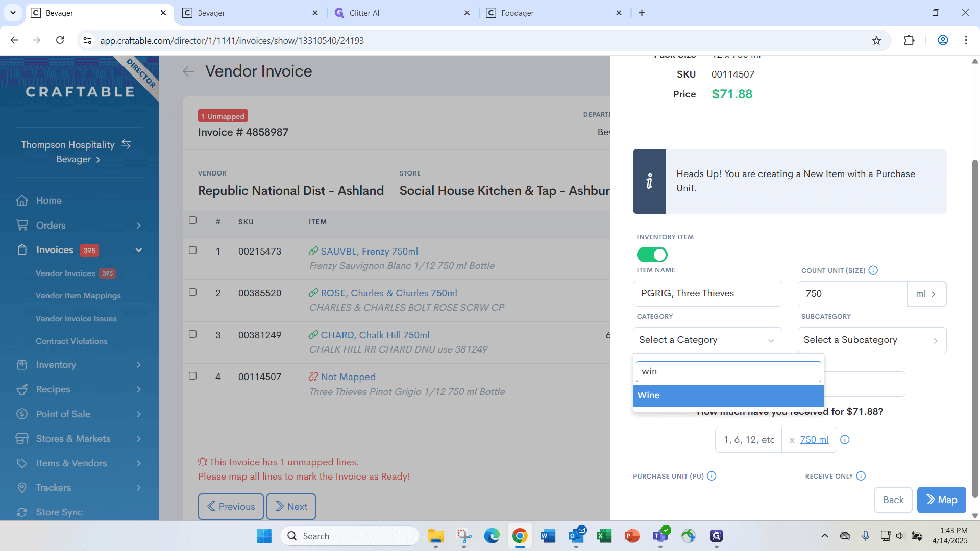Open the SAUVBL, Frenzy 750ml item link
Viewport: 980px width, 551px height.
coord(369,252)
